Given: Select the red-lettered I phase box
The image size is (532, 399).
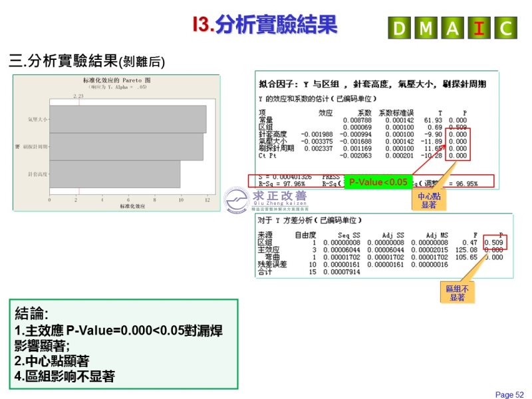Looking at the screenshot, I should point(479,29).
